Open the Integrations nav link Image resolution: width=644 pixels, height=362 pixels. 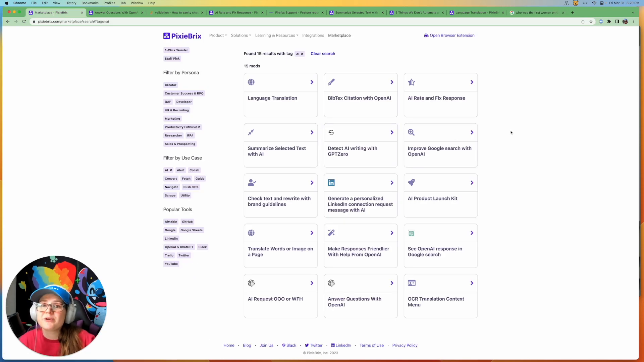point(313,36)
